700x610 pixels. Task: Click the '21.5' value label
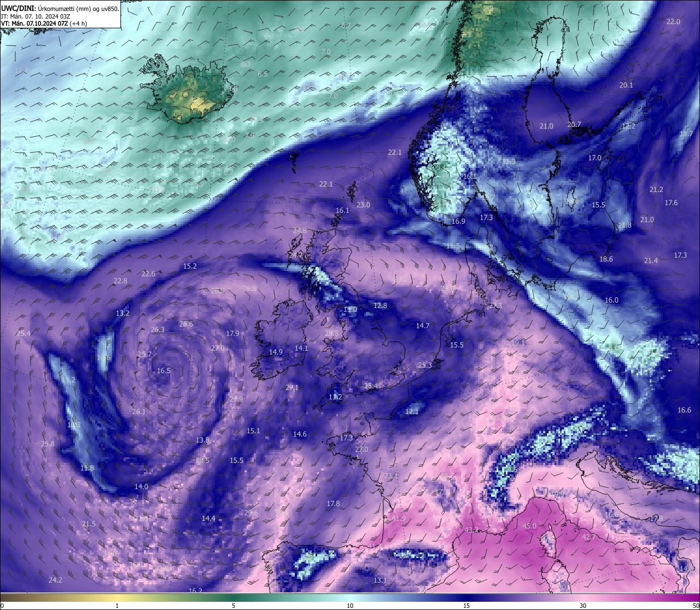point(89,524)
